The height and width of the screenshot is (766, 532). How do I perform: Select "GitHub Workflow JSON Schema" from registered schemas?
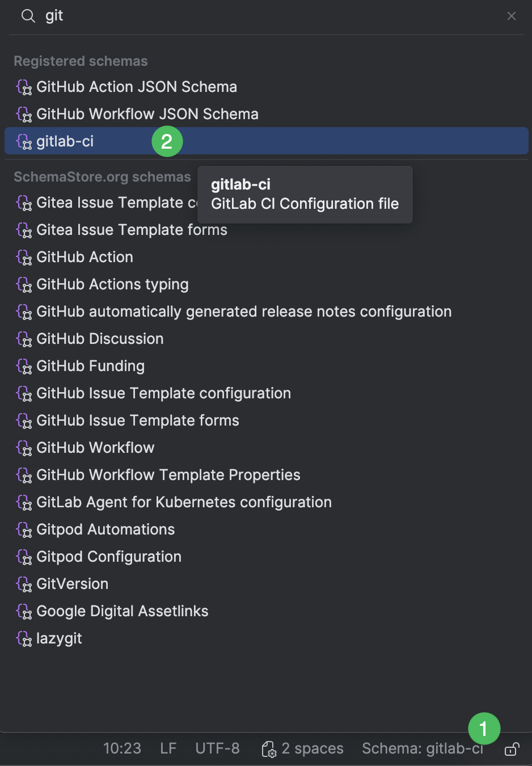(147, 115)
